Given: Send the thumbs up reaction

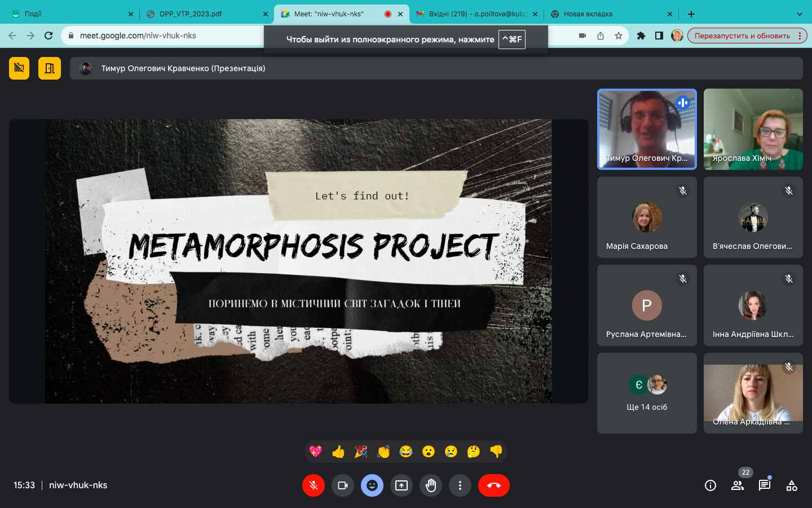Looking at the screenshot, I should [x=338, y=452].
